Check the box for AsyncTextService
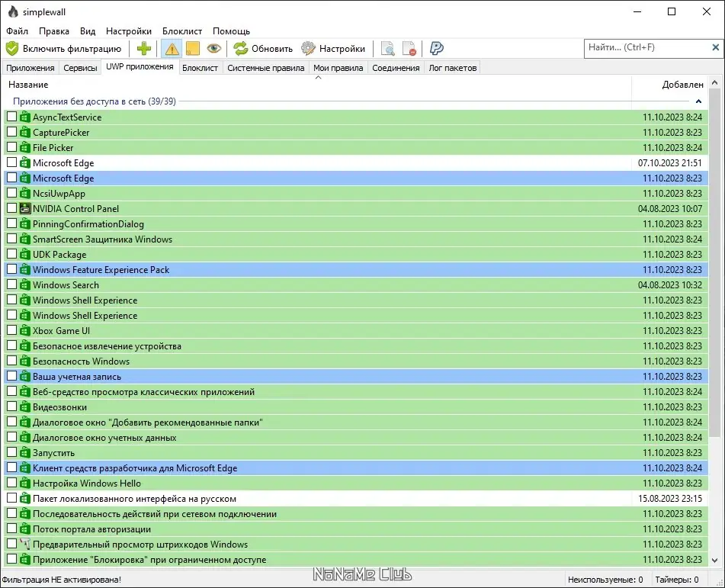The image size is (725, 588). point(12,117)
